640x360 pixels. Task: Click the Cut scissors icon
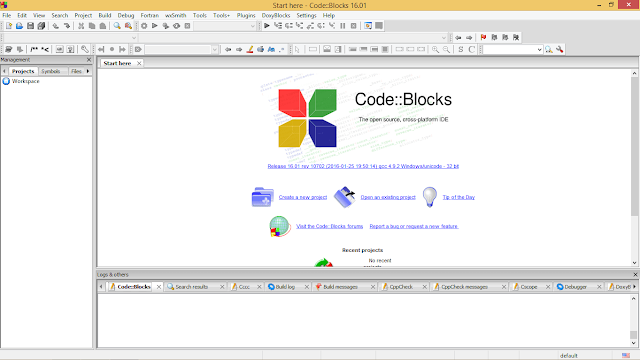(81, 26)
